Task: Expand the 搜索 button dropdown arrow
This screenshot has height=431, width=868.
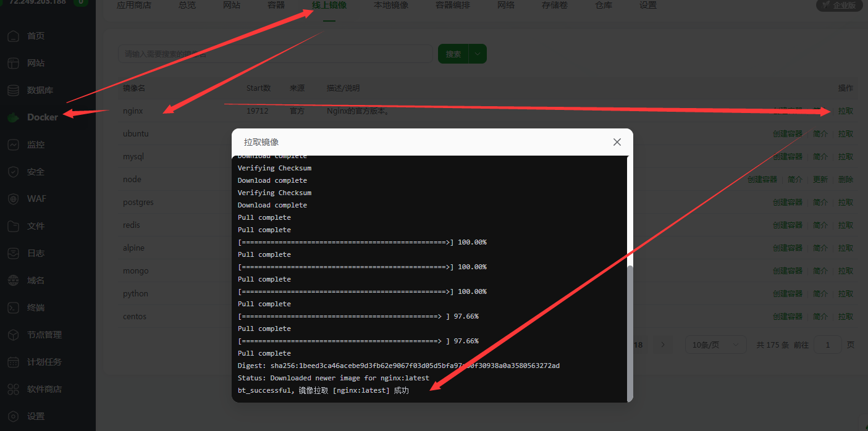Action: (478, 54)
